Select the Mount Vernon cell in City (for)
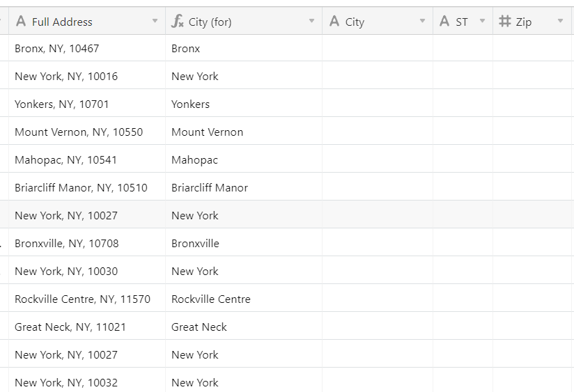Image resolution: width=574 pixels, height=392 pixels. coord(244,132)
